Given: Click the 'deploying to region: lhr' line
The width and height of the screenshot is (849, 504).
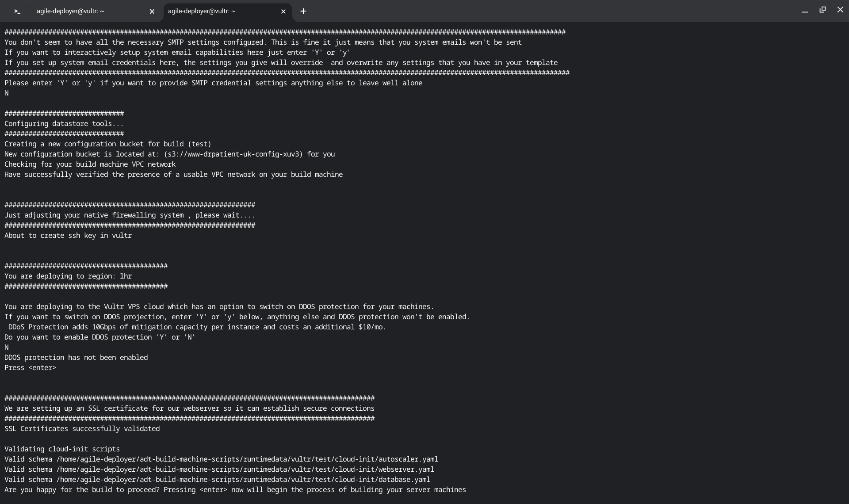Looking at the screenshot, I should (x=68, y=276).
